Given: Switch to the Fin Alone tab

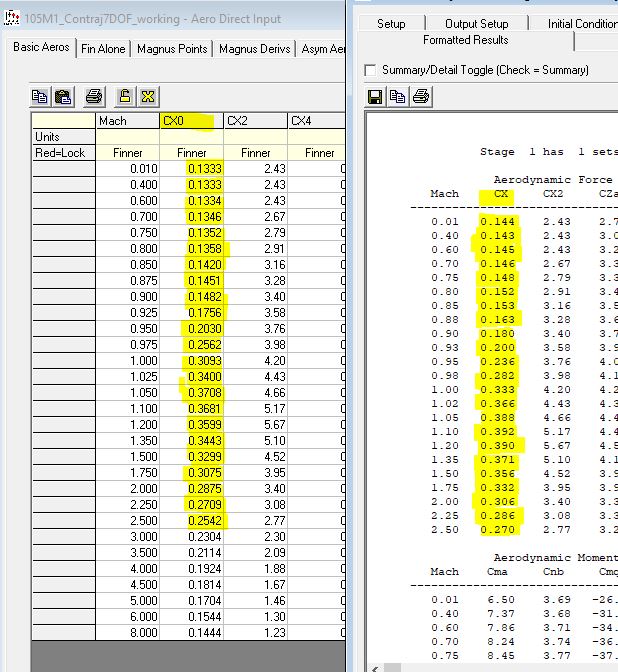Looking at the screenshot, I should click(x=103, y=48).
